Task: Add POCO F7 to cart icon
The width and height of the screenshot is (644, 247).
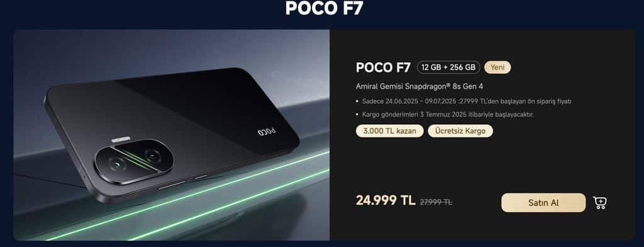Action: 600,202
